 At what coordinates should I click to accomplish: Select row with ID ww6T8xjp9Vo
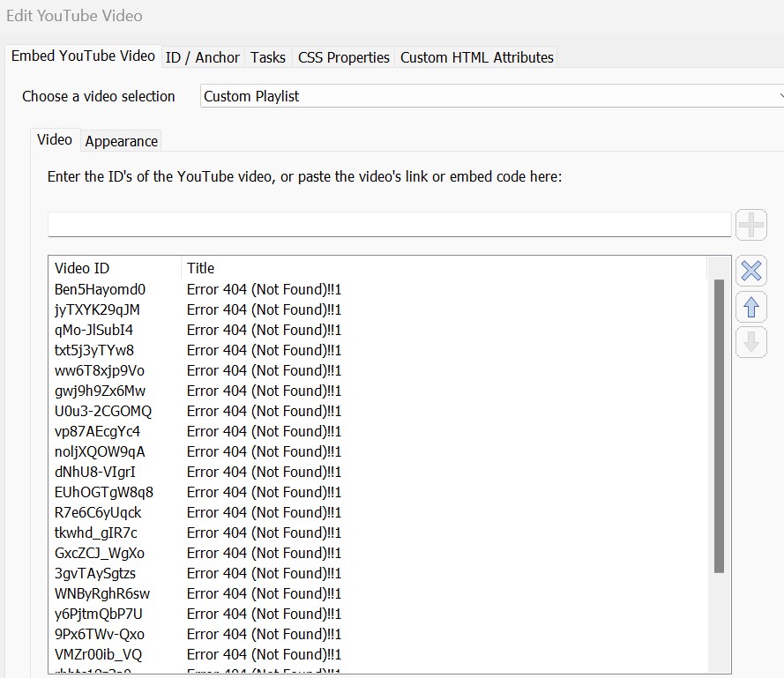(378, 370)
